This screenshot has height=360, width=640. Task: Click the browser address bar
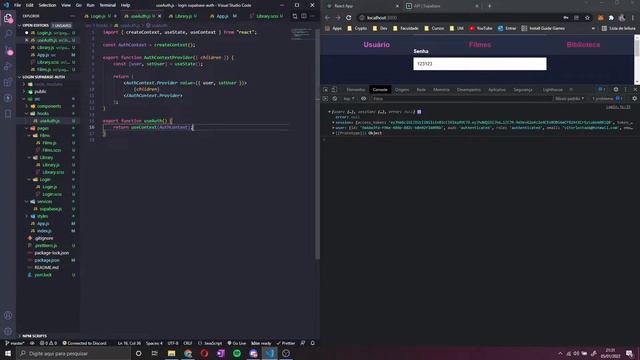click(x=459, y=18)
